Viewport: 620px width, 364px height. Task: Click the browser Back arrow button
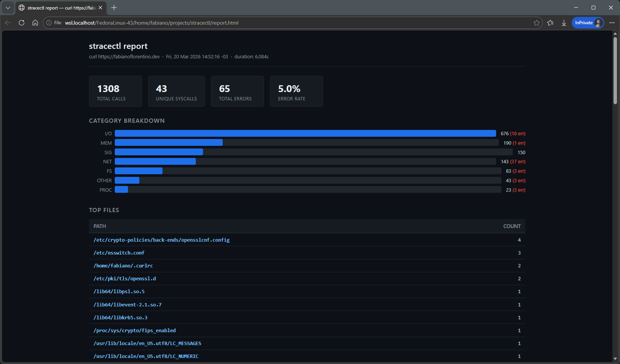click(8, 23)
